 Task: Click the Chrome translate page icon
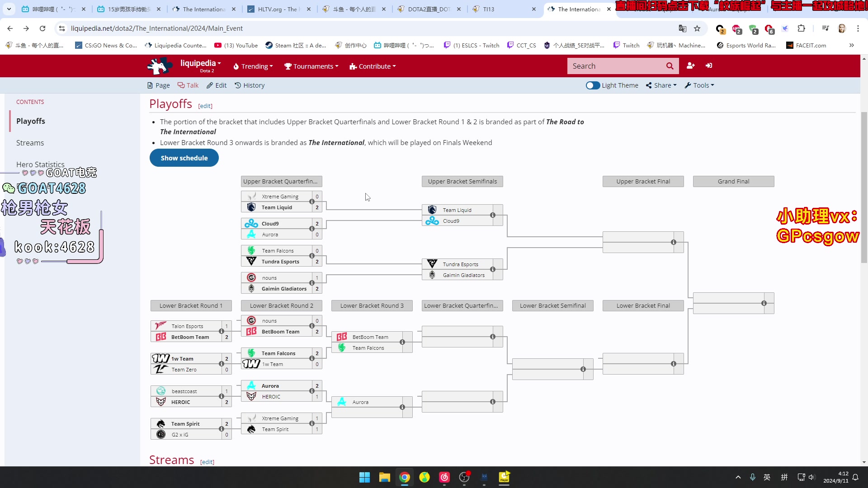(683, 28)
